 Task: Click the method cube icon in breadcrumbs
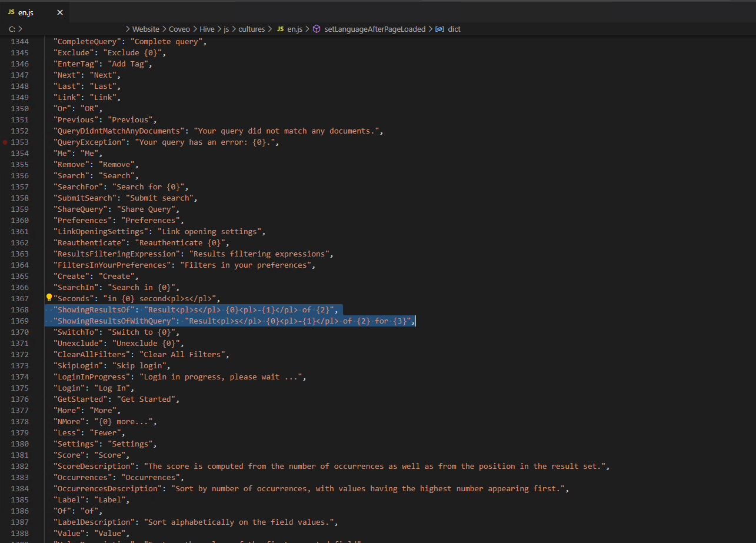(317, 29)
